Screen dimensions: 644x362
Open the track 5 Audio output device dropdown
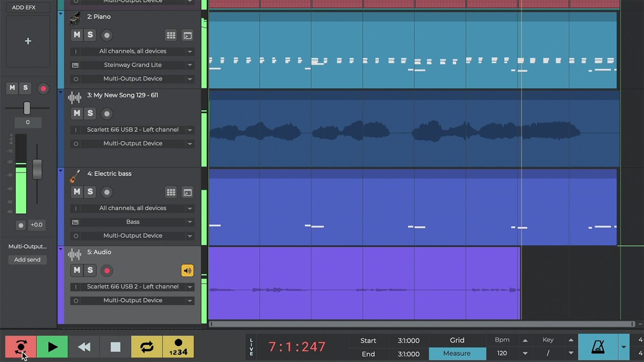132,300
